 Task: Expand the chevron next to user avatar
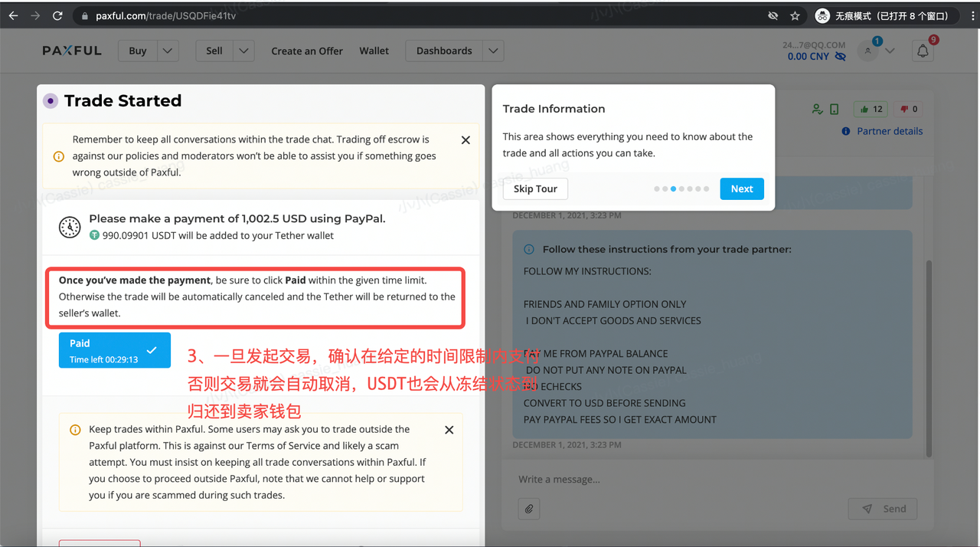click(890, 51)
